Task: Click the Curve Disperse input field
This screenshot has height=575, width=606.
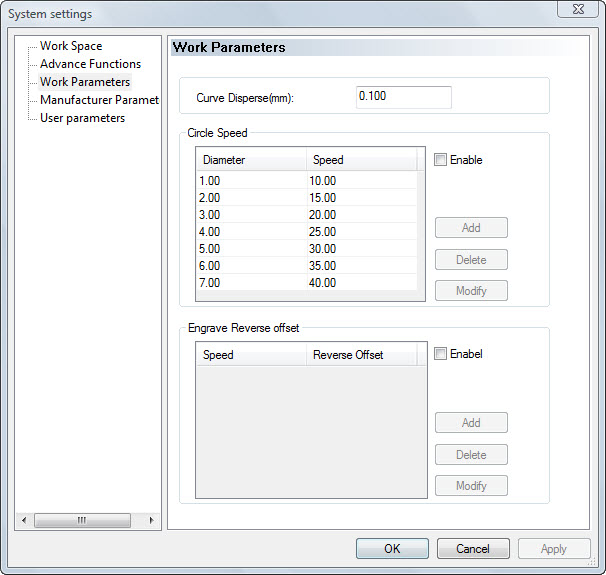Action: (x=403, y=98)
